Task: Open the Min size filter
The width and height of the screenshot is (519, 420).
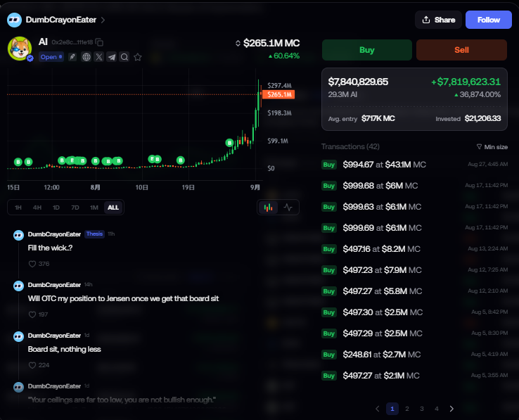Action: point(492,147)
